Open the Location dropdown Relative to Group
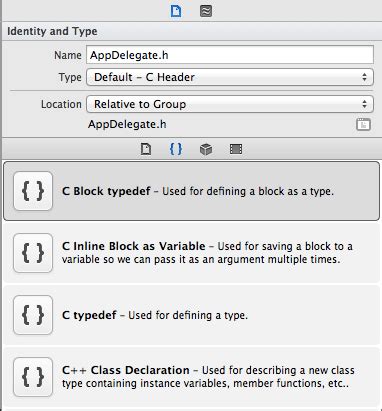Image resolution: width=382 pixels, height=411 pixels. click(x=230, y=104)
